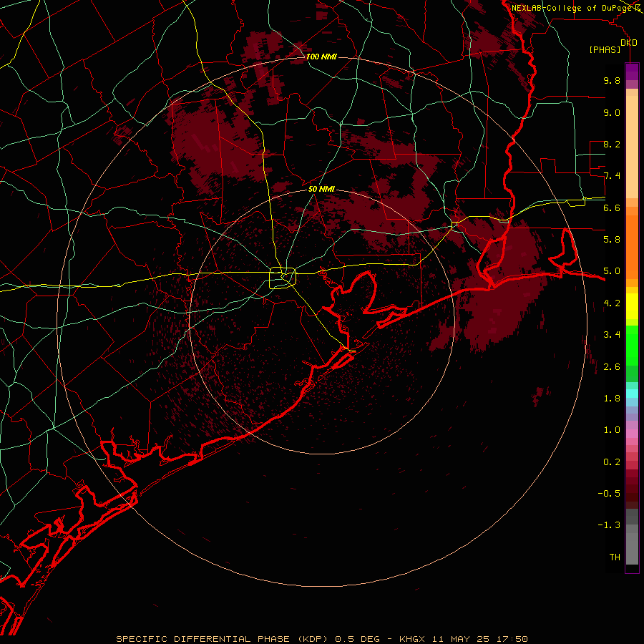Viewport: 644px width, 644px height.
Task: Pick the pink segment of the color bar
Action: (x=632, y=434)
